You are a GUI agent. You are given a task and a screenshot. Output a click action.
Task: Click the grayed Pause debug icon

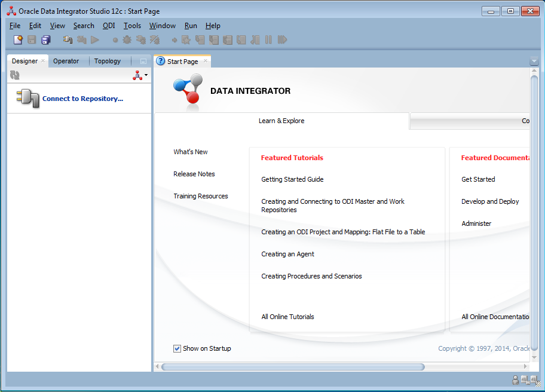(268, 39)
